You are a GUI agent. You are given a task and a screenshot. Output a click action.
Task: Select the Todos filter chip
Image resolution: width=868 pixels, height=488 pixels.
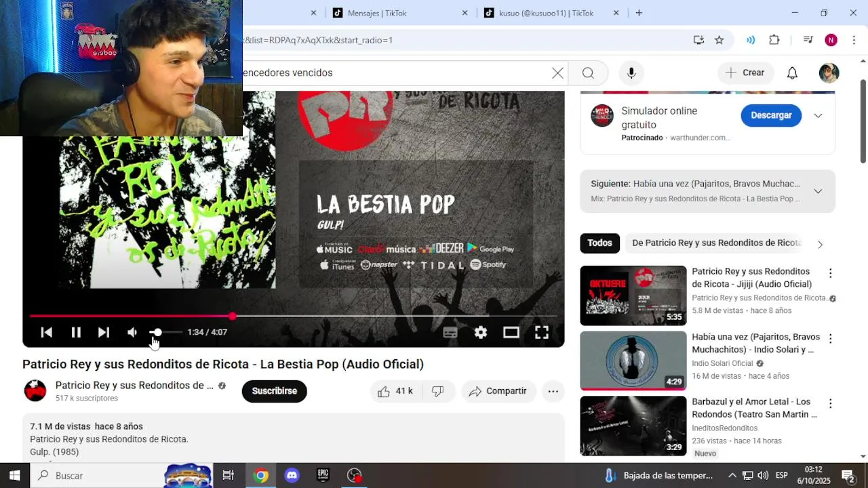(599, 243)
